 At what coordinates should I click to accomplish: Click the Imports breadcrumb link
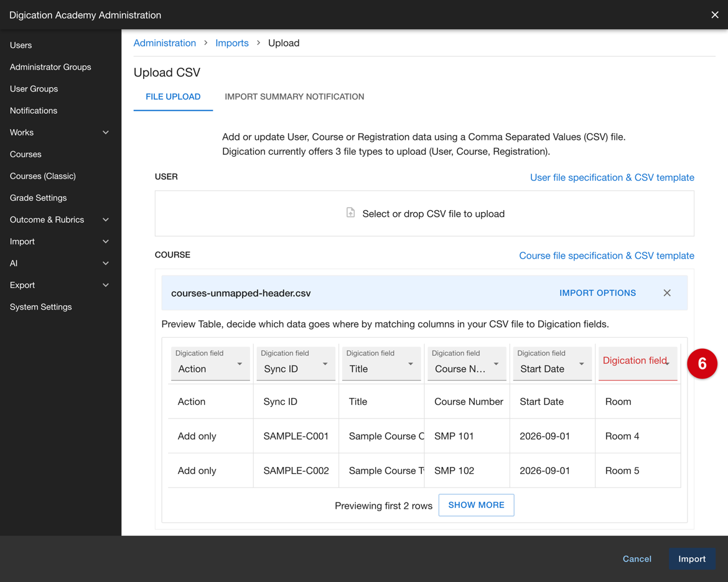tap(231, 43)
